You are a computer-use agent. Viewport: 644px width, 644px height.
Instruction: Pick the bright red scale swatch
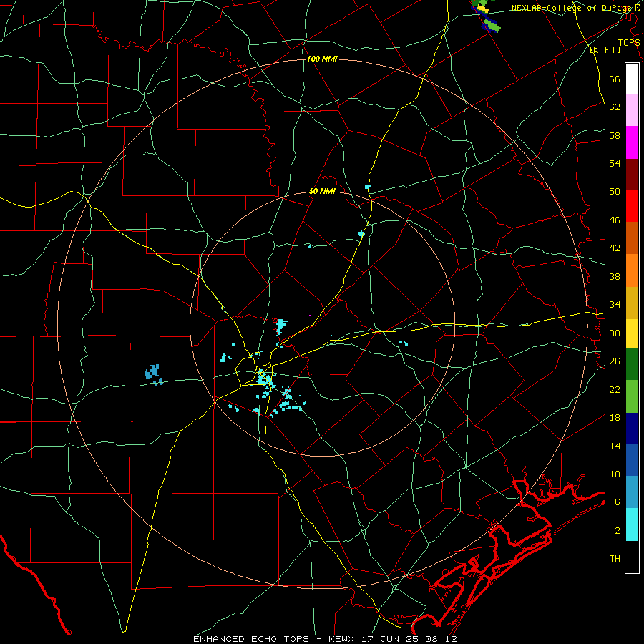(x=632, y=206)
